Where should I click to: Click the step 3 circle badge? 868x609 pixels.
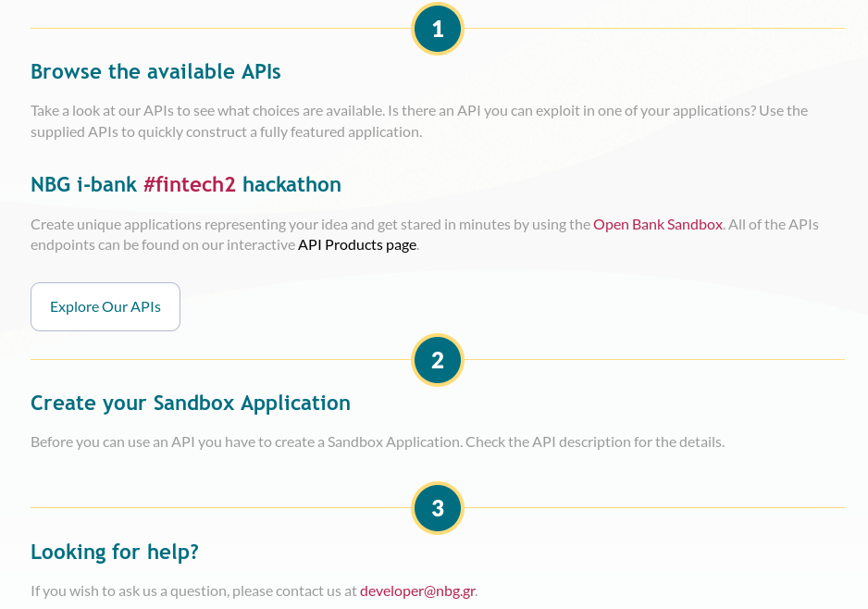pos(438,508)
